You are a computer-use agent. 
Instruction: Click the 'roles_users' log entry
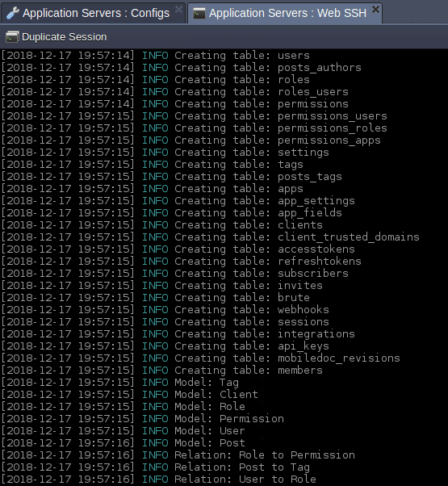[174, 92]
